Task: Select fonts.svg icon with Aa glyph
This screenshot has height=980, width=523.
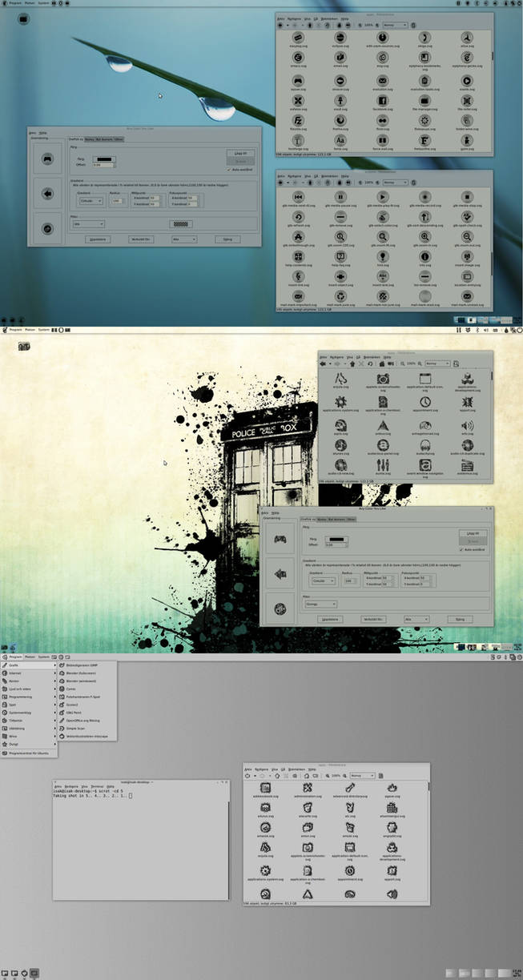Action: (340, 140)
